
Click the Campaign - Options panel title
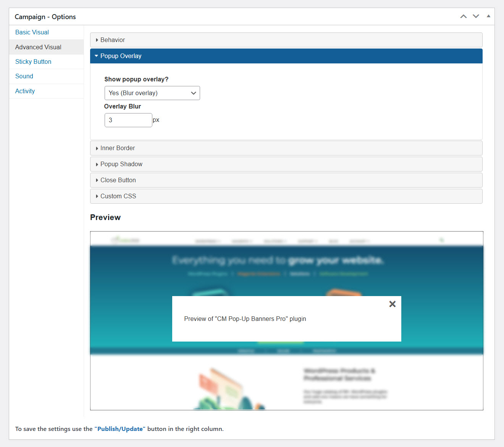[45, 17]
